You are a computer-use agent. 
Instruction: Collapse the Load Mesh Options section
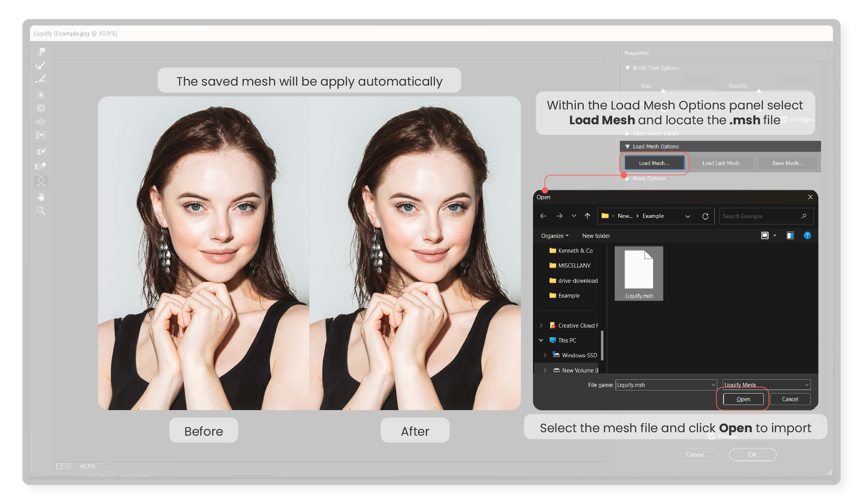(x=628, y=147)
